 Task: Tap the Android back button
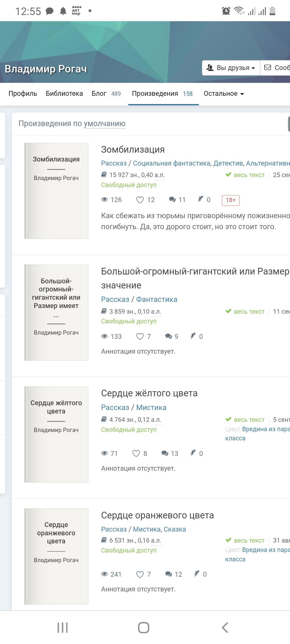[x=225, y=628]
